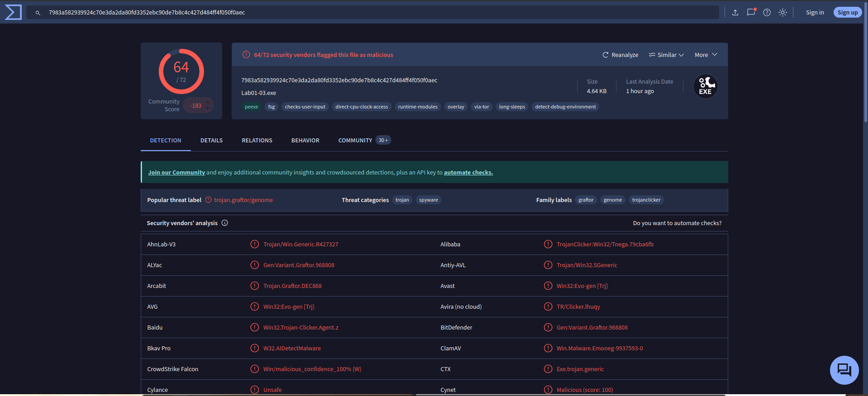The height and width of the screenshot is (396, 868).
Task: Click the trojanclicker family label chip
Action: (x=646, y=200)
